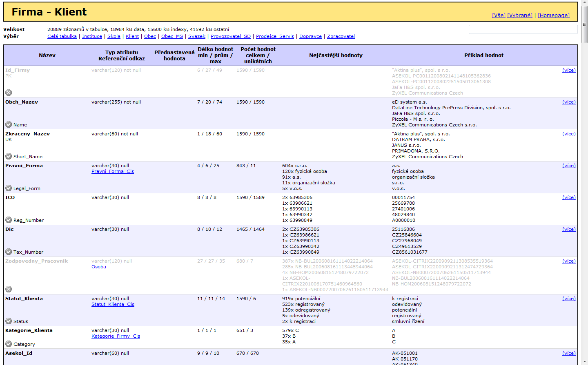Click the check icon beside Short_Name
588x365 pixels.
point(9,156)
